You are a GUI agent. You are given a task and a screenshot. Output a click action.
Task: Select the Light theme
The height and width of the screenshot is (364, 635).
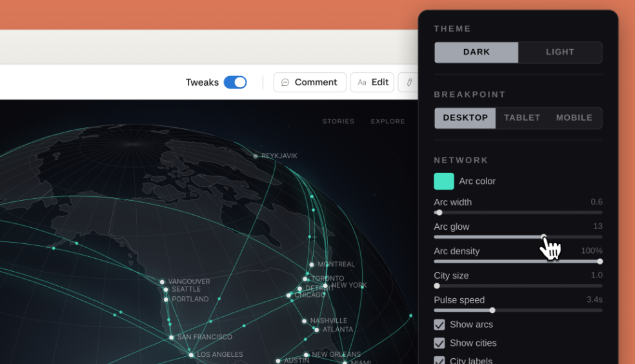click(559, 52)
